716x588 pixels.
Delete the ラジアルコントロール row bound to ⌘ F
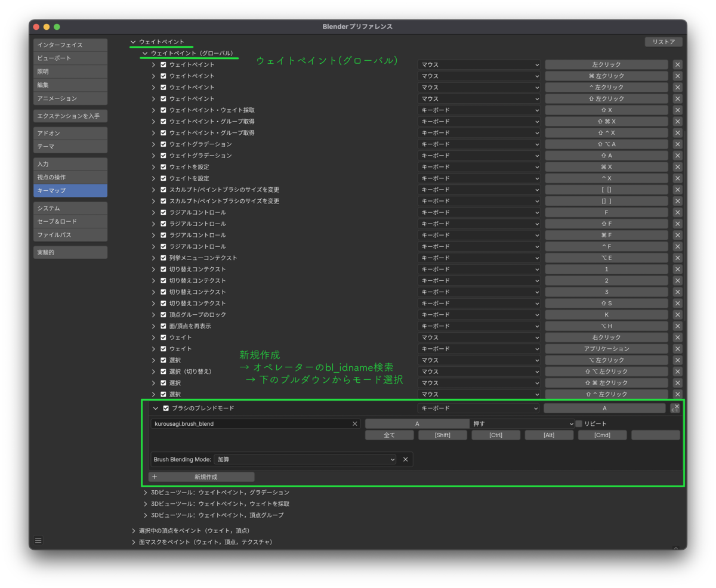677,235
